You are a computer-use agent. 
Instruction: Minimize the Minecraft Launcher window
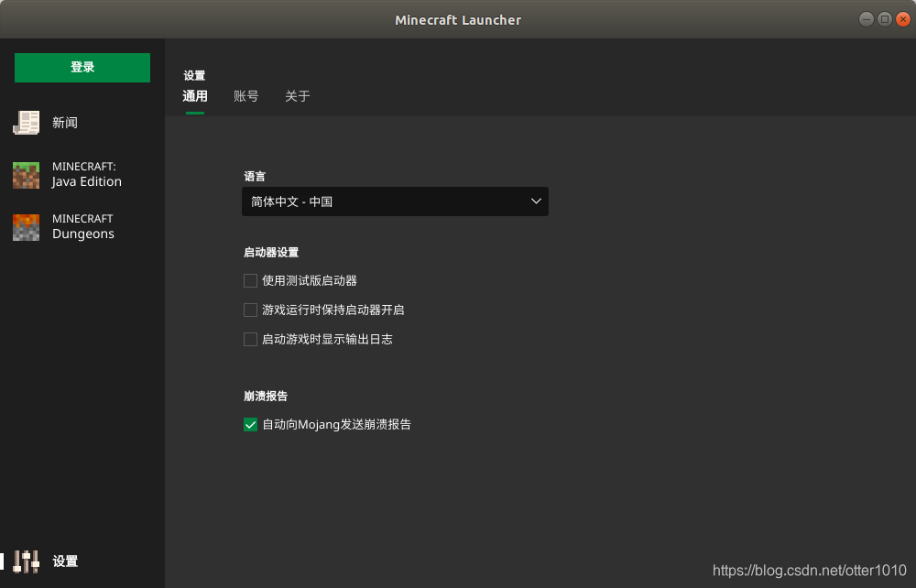(867, 19)
